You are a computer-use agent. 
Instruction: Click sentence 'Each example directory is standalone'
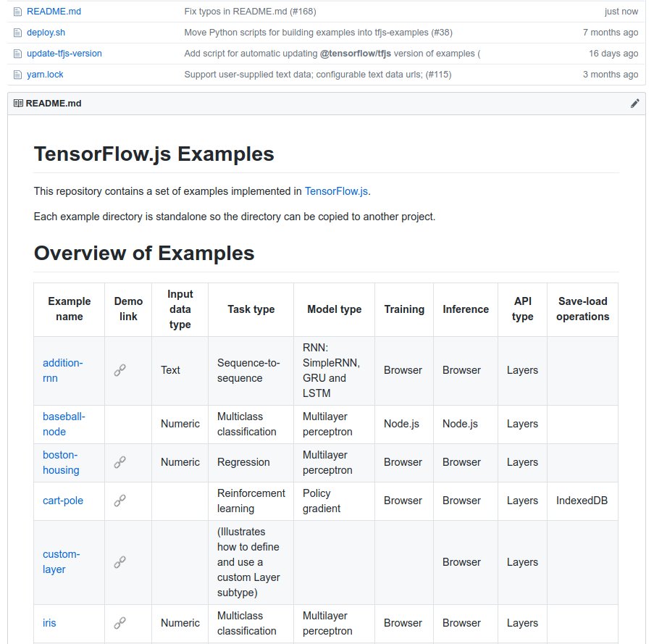coord(235,217)
